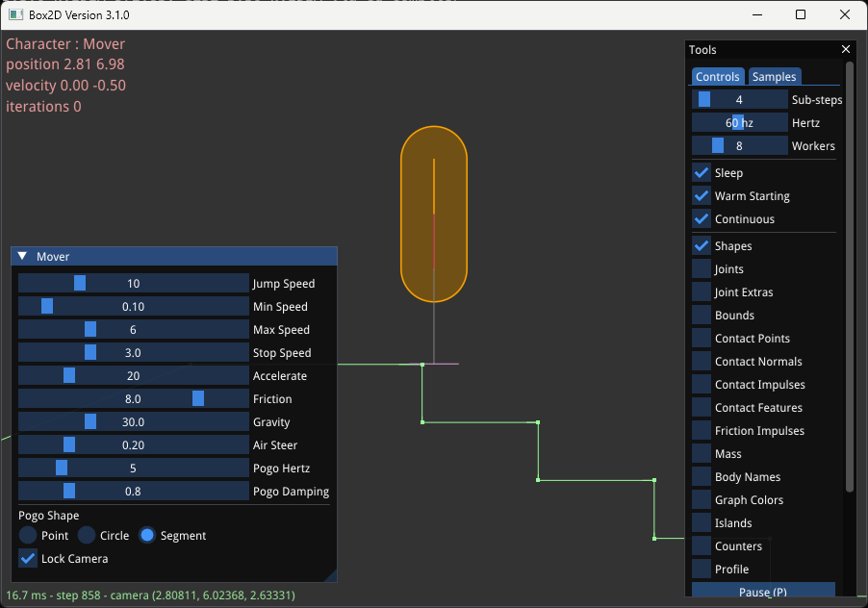Open the Controls tab
This screenshot has width=868, height=608.
click(717, 77)
